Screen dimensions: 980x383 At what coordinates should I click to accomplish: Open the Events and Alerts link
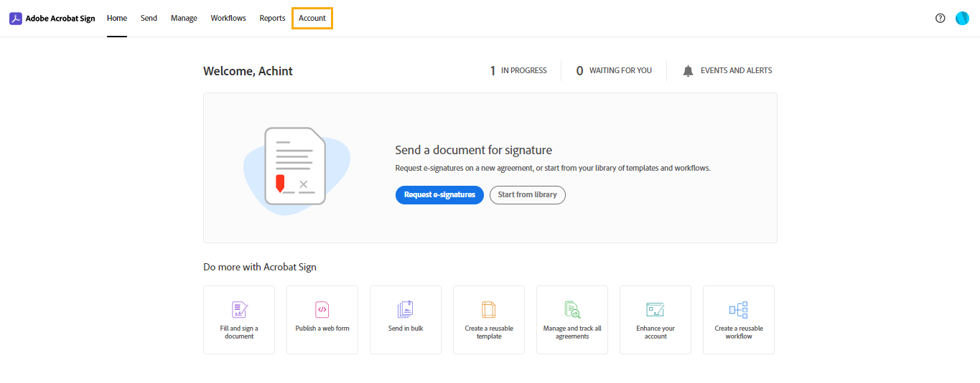[737, 71]
